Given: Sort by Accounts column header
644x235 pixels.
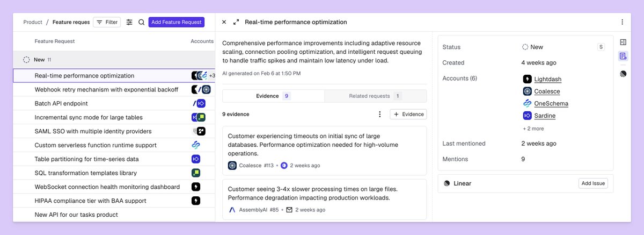Looking at the screenshot, I should 202,41.
